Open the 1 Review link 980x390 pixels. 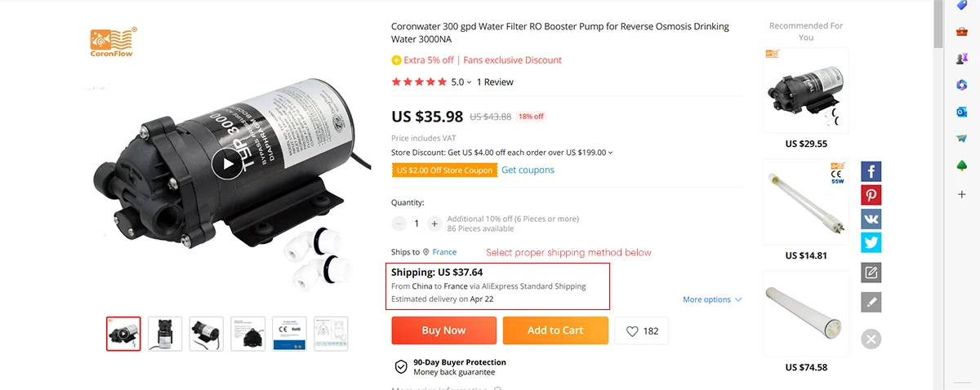[x=495, y=82]
